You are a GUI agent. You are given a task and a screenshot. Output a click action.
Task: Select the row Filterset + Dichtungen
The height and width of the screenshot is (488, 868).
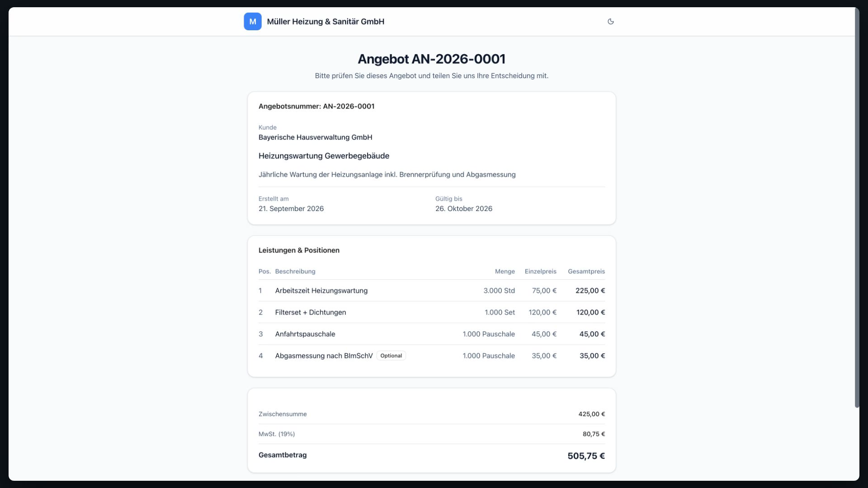(x=432, y=312)
